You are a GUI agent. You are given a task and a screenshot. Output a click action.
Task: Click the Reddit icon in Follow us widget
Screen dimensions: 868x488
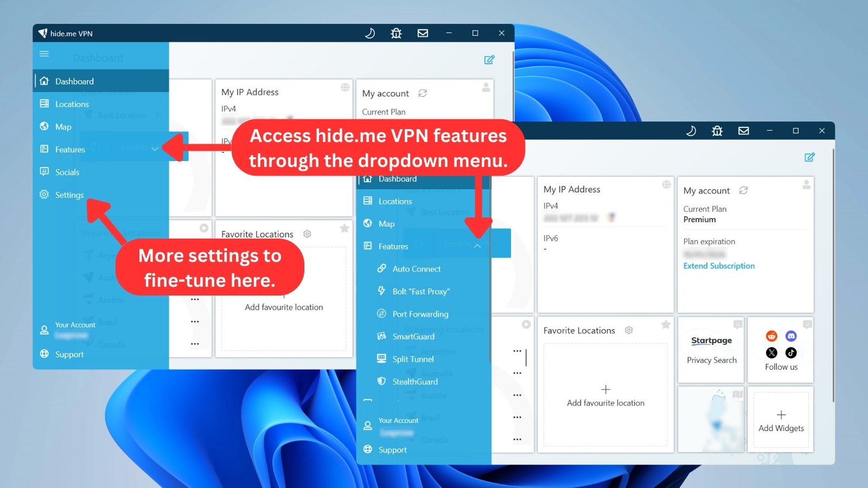(x=771, y=336)
